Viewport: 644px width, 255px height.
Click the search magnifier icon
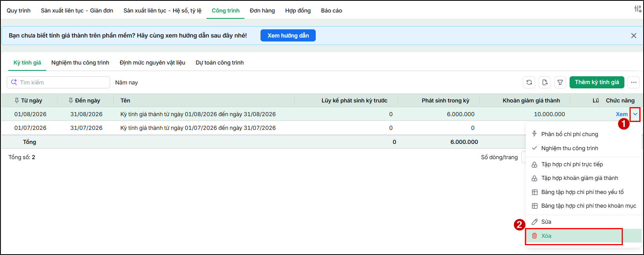point(14,82)
